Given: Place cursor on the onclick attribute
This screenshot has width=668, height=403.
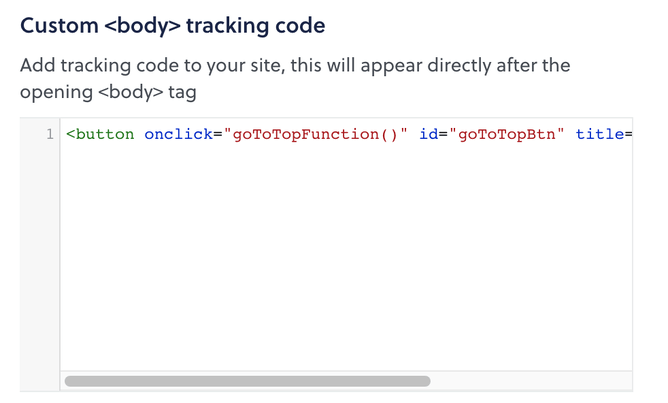Looking at the screenshot, I should [177, 134].
